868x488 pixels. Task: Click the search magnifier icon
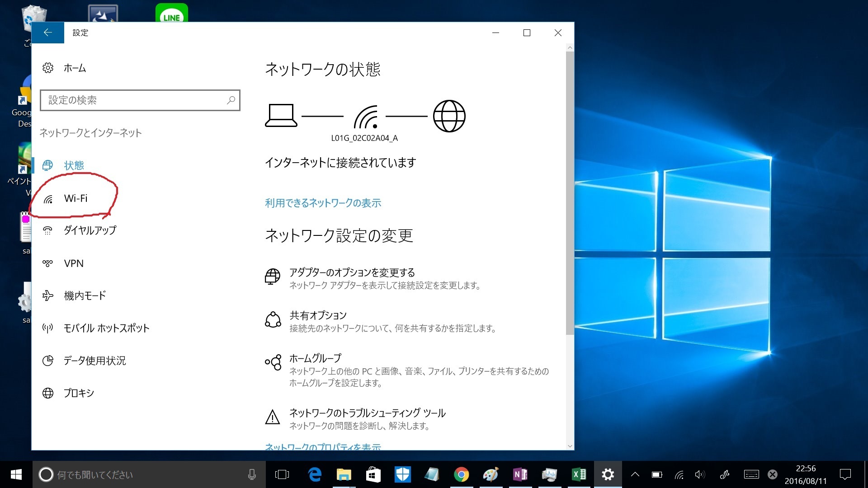tap(231, 100)
